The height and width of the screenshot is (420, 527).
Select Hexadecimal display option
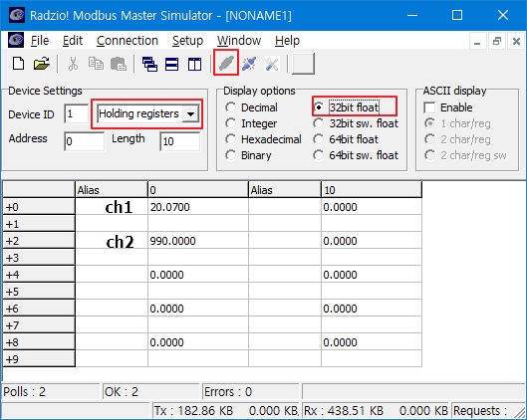click(x=263, y=139)
